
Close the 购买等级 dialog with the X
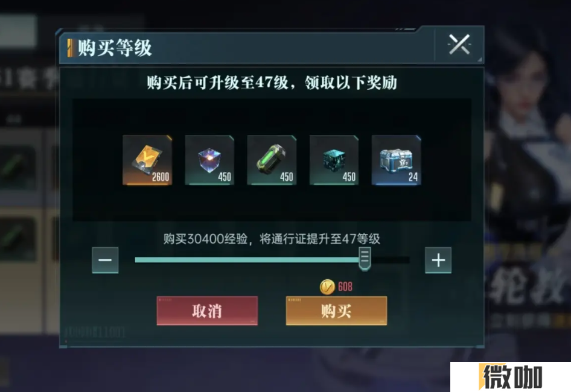(459, 45)
